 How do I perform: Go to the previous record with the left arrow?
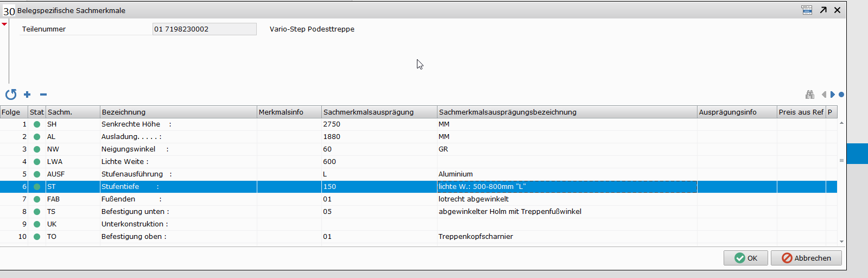824,94
